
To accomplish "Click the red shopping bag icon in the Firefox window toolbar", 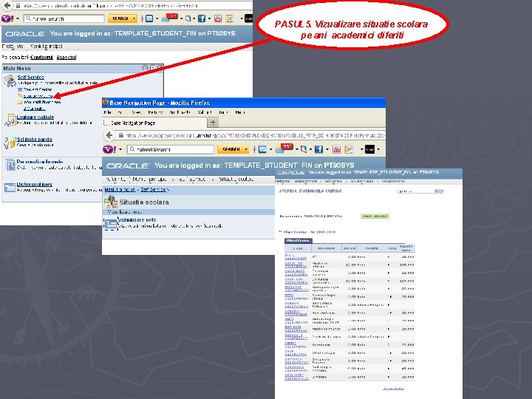I will [336, 149].
